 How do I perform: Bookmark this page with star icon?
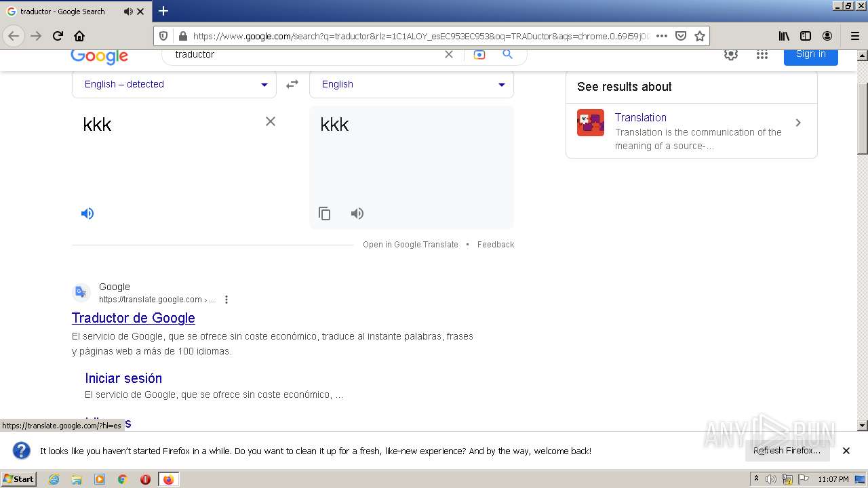[x=700, y=36]
